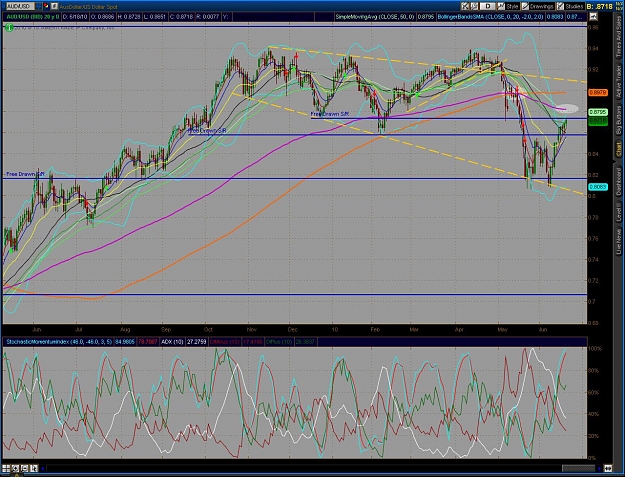
Task: Click the ADX (10) study label
Action: [x=173, y=342]
